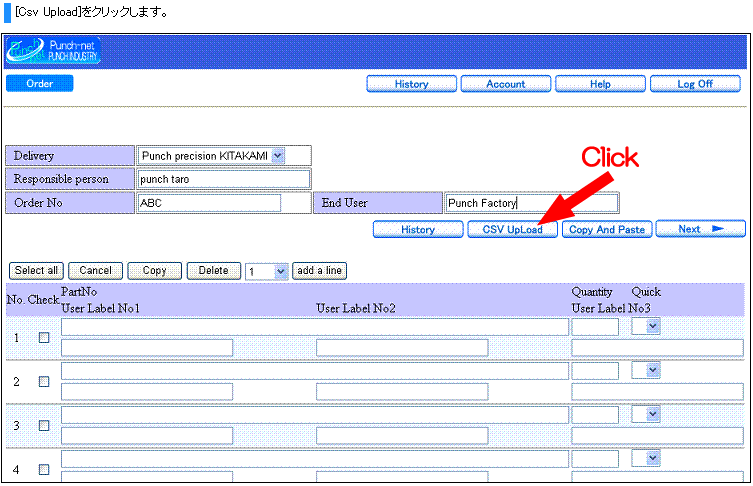
Task: Click Log Off
Action: click(695, 84)
